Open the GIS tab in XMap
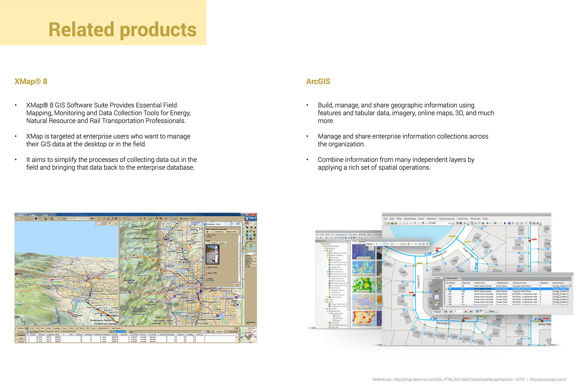Viewport: 588px width, 386px height. [x=27, y=328]
